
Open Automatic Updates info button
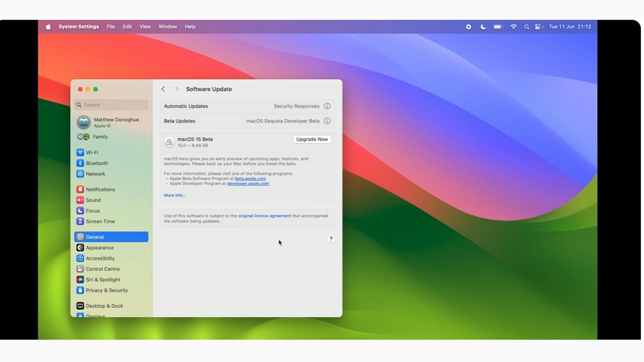point(327,106)
